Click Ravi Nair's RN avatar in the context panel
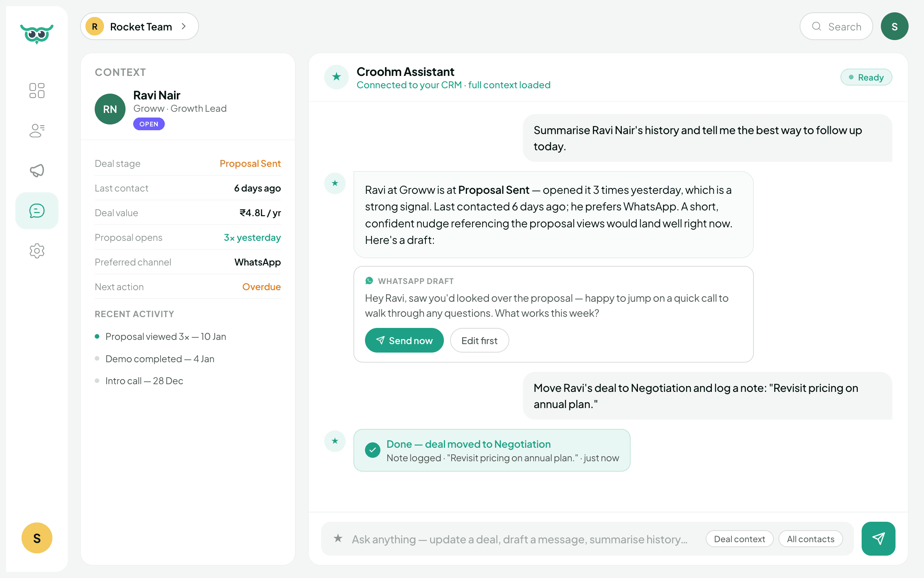Image resolution: width=924 pixels, height=578 pixels. (110, 109)
